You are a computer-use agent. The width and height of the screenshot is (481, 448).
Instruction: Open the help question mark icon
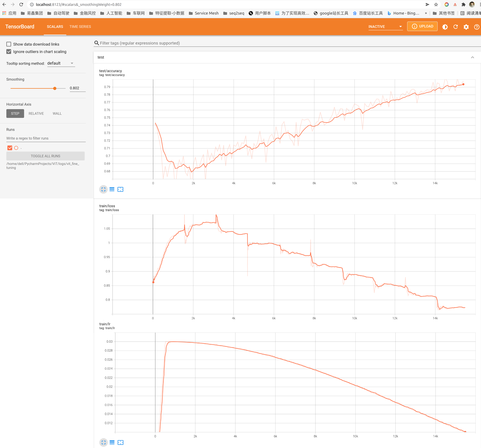(x=476, y=27)
